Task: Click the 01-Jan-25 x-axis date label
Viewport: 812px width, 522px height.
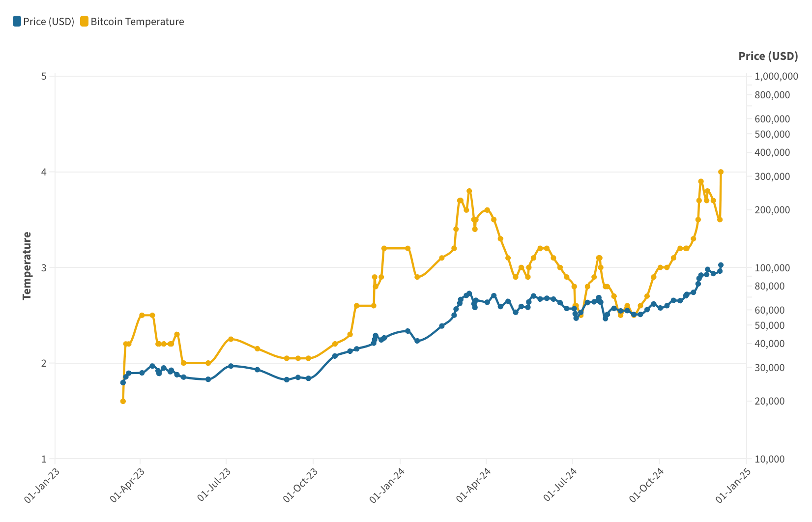Action: pyautogui.click(x=734, y=485)
